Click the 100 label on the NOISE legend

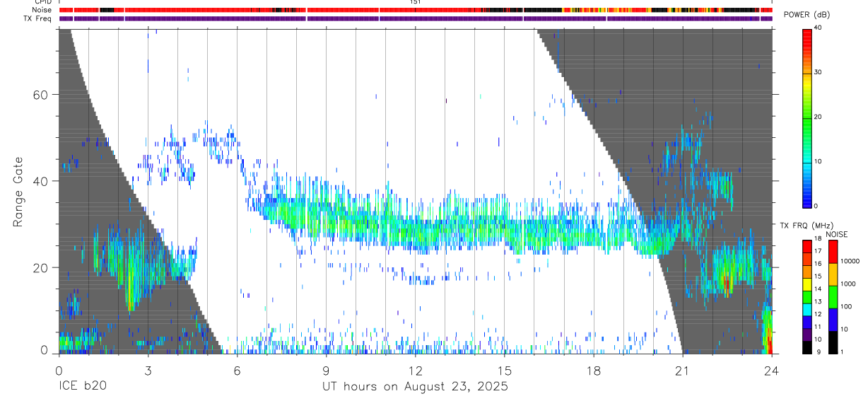coord(845,307)
